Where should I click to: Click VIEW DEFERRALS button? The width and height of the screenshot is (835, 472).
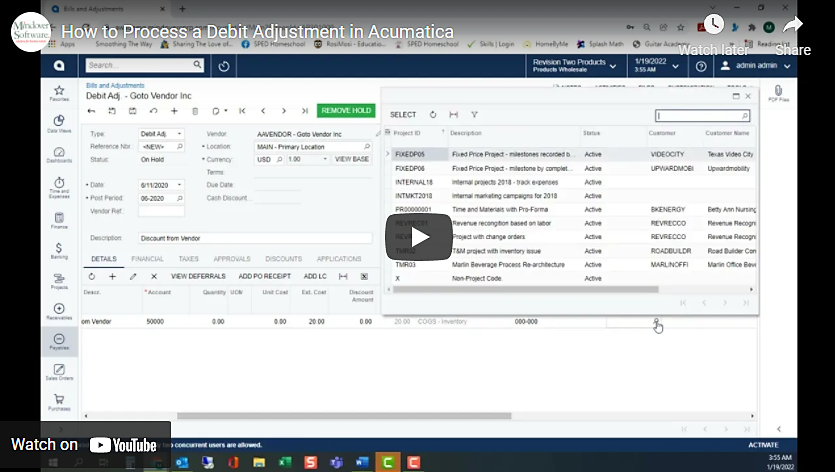coord(198,276)
